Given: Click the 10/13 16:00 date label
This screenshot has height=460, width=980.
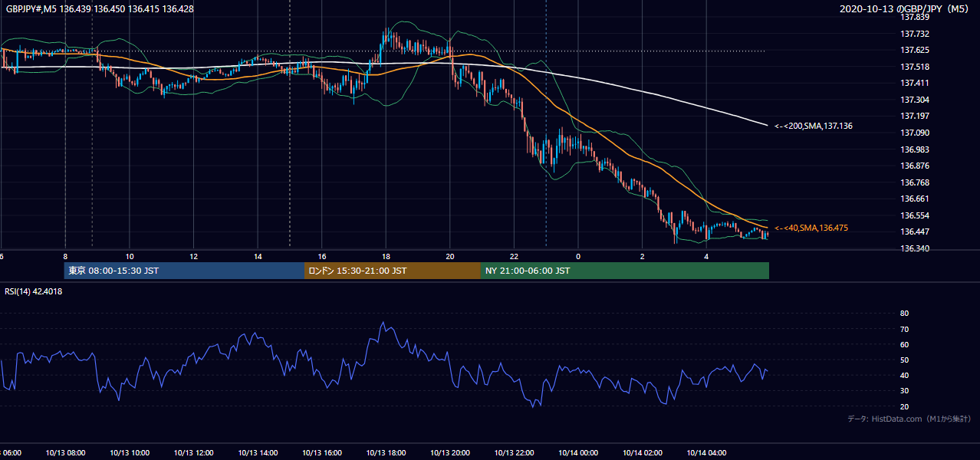Looking at the screenshot, I should pyautogui.click(x=322, y=453).
